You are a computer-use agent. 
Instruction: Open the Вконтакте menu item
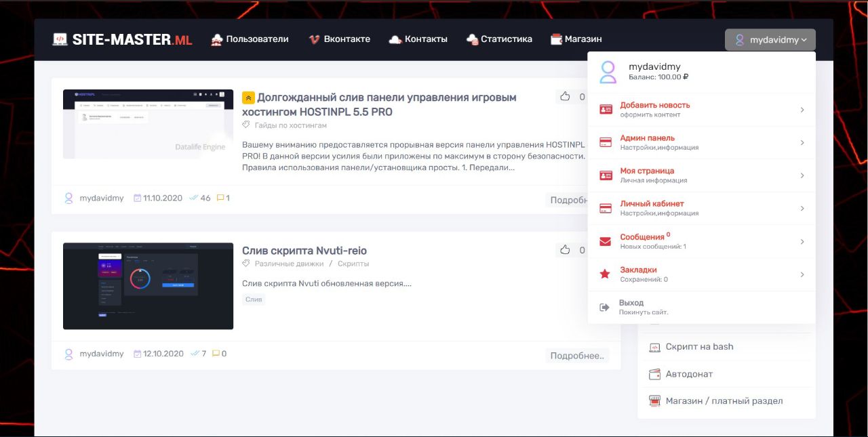point(339,39)
